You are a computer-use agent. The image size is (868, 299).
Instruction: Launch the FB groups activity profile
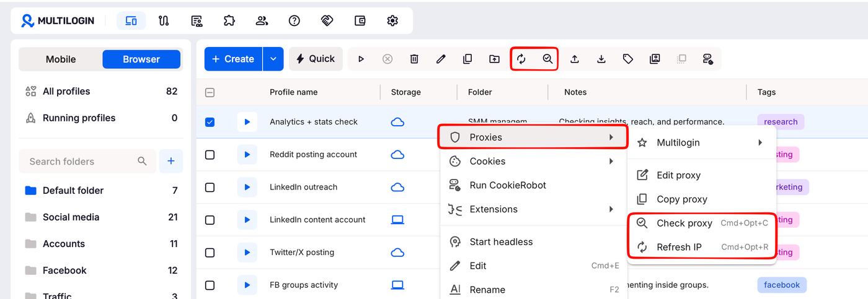click(247, 285)
